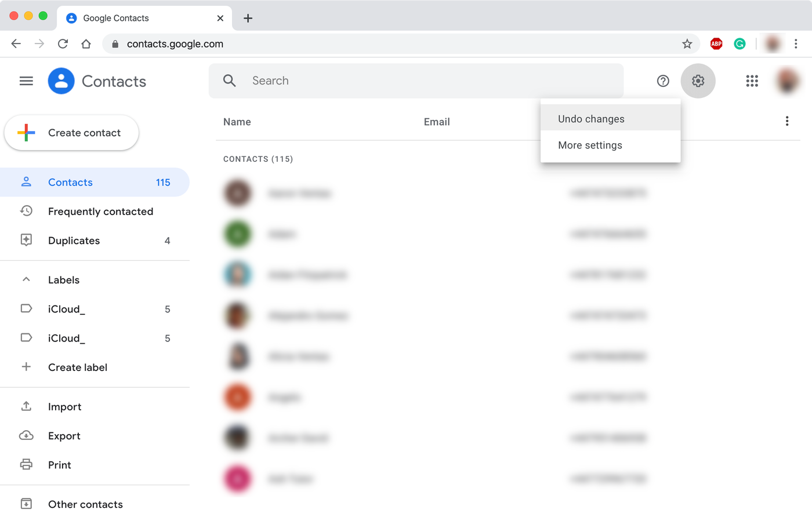Open the three-dot menu above the contact list

787,121
